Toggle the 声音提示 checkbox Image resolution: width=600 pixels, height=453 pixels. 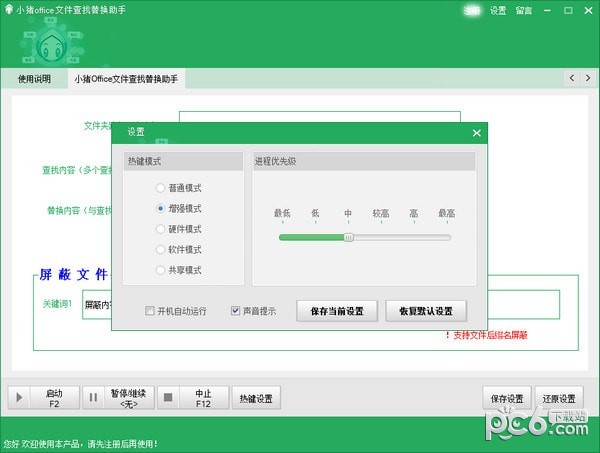235,310
